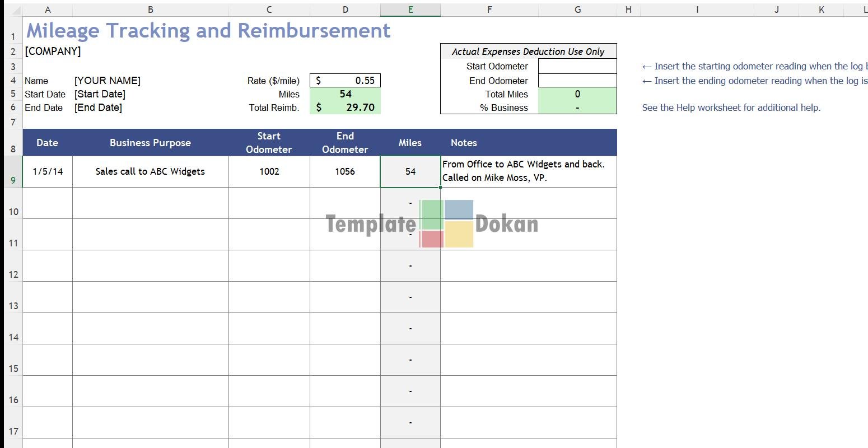
Task: Select the [End Date] cell
Action: point(99,108)
